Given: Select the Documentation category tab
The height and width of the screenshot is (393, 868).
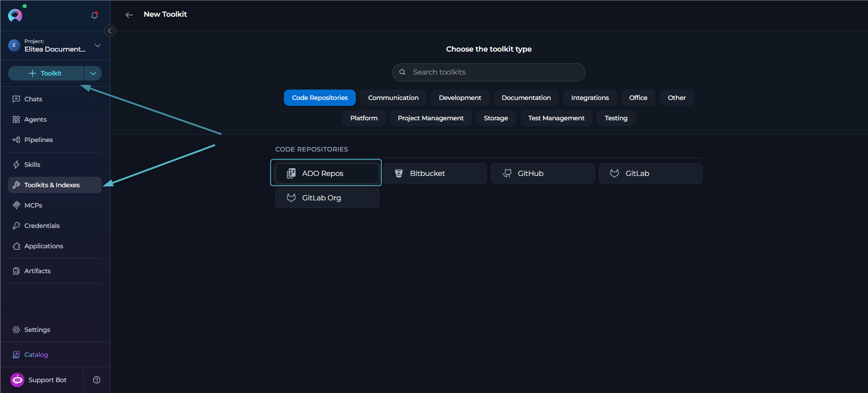Looking at the screenshot, I should tap(526, 98).
